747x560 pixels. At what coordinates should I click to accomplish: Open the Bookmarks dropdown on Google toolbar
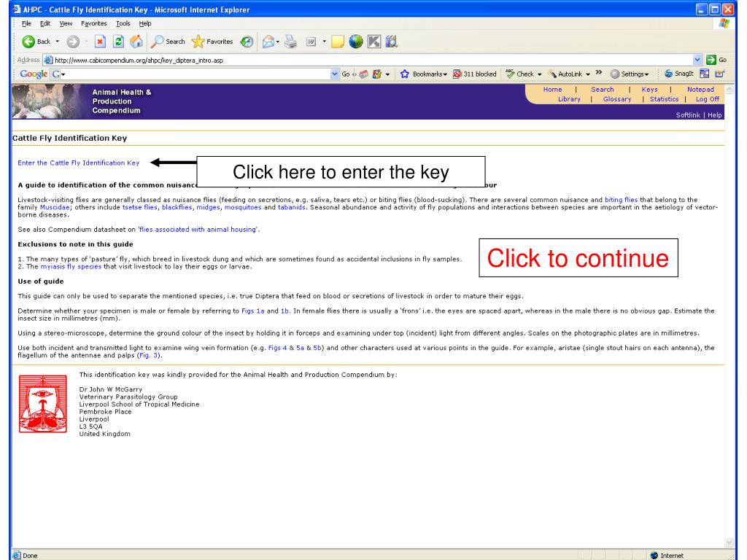445,74
